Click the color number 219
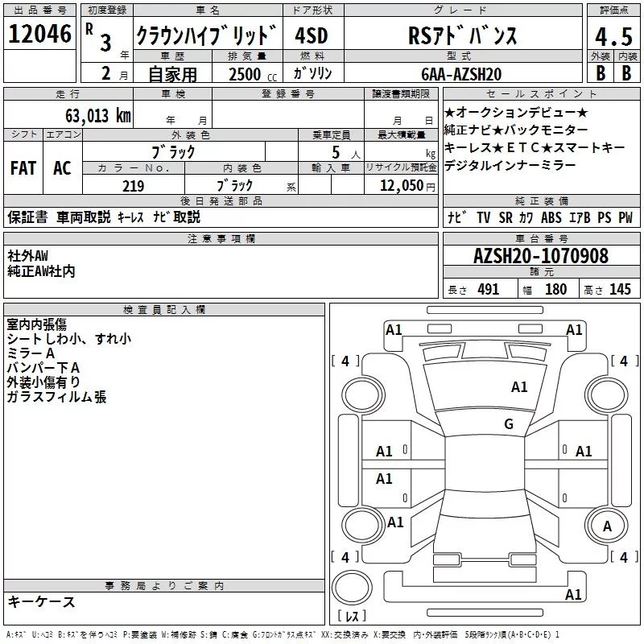 pyautogui.click(x=133, y=186)
